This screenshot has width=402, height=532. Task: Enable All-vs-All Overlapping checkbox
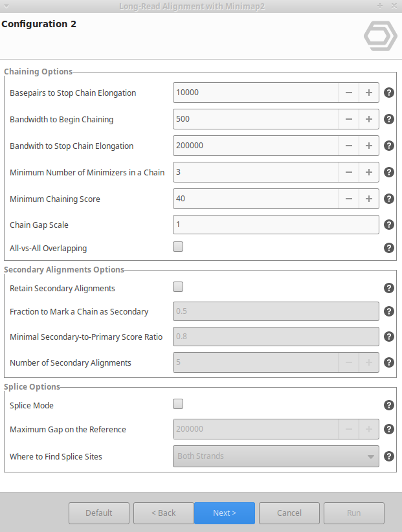click(178, 247)
